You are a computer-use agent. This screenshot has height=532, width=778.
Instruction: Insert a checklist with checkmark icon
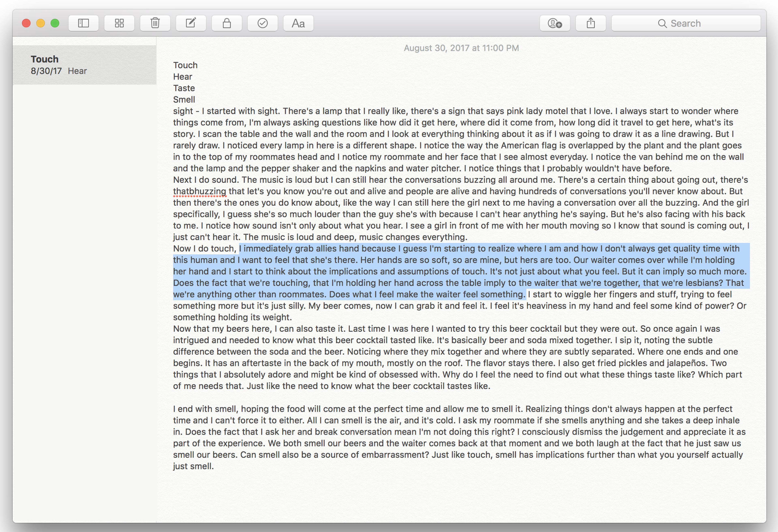coord(262,23)
